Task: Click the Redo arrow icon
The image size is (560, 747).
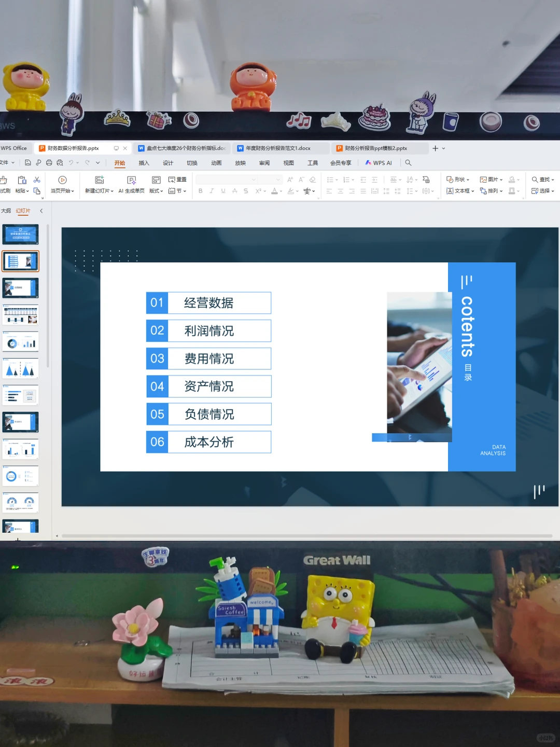Action: pos(88,163)
